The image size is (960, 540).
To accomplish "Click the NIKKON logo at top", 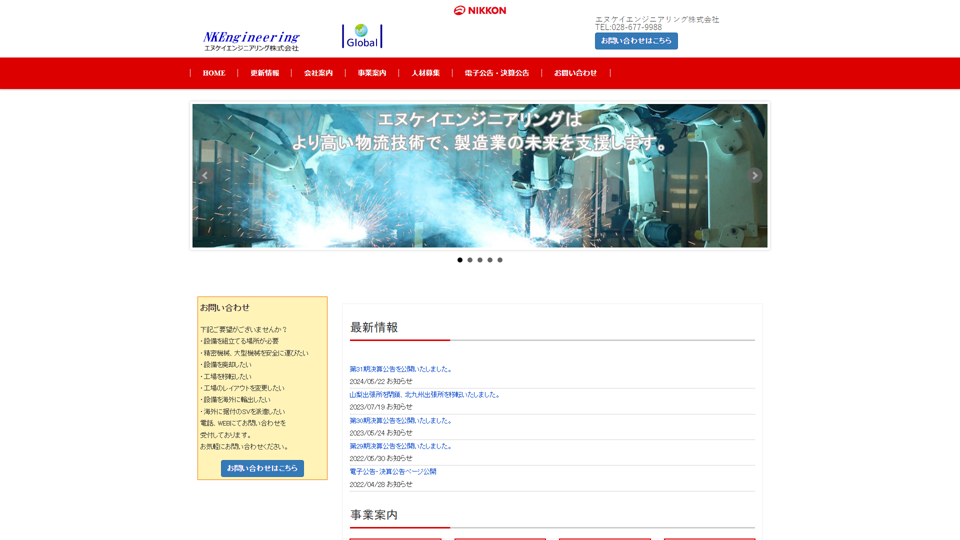I will (x=480, y=11).
